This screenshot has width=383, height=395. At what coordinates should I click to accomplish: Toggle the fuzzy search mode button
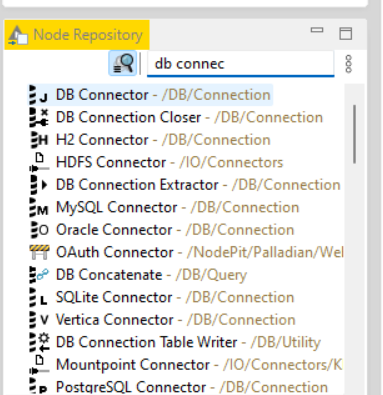[x=122, y=63]
